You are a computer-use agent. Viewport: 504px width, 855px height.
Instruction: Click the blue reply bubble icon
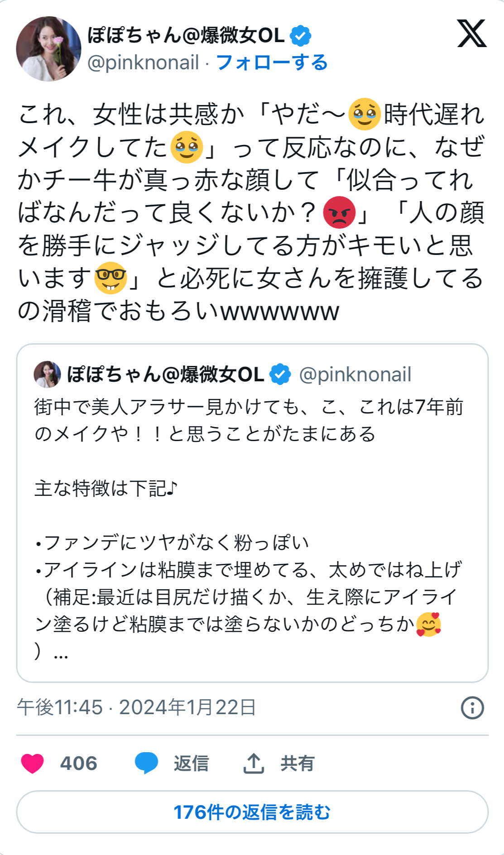pyautogui.click(x=146, y=763)
